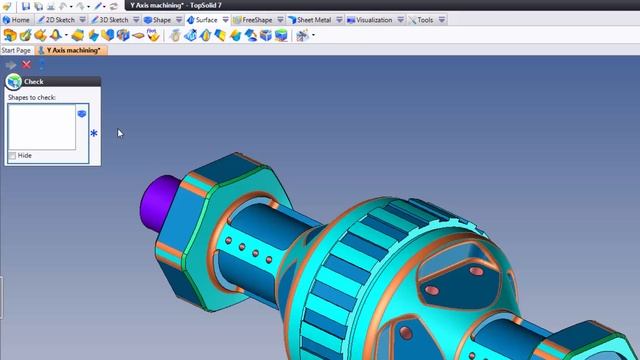Image resolution: width=640 pixels, height=360 pixels.
Task: Switch to the Visualization tab
Action: tap(370, 20)
